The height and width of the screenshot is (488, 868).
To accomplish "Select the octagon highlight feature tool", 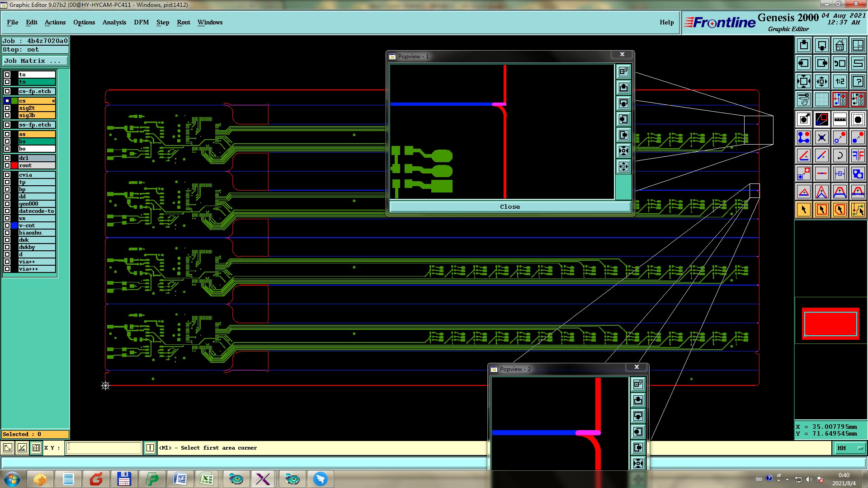I will (x=858, y=119).
